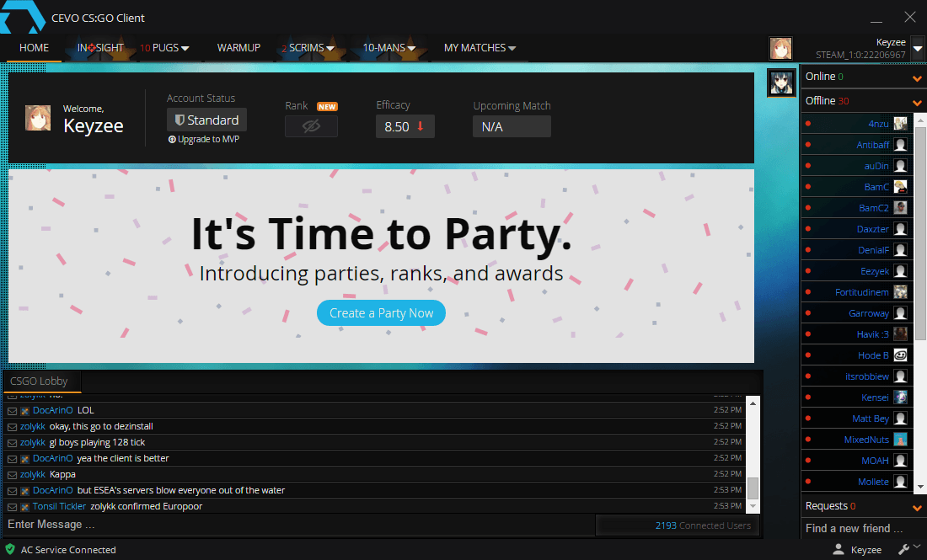Click Upgrade to MVP link
This screenshot has width=927, height=560.
coord(204,140)
